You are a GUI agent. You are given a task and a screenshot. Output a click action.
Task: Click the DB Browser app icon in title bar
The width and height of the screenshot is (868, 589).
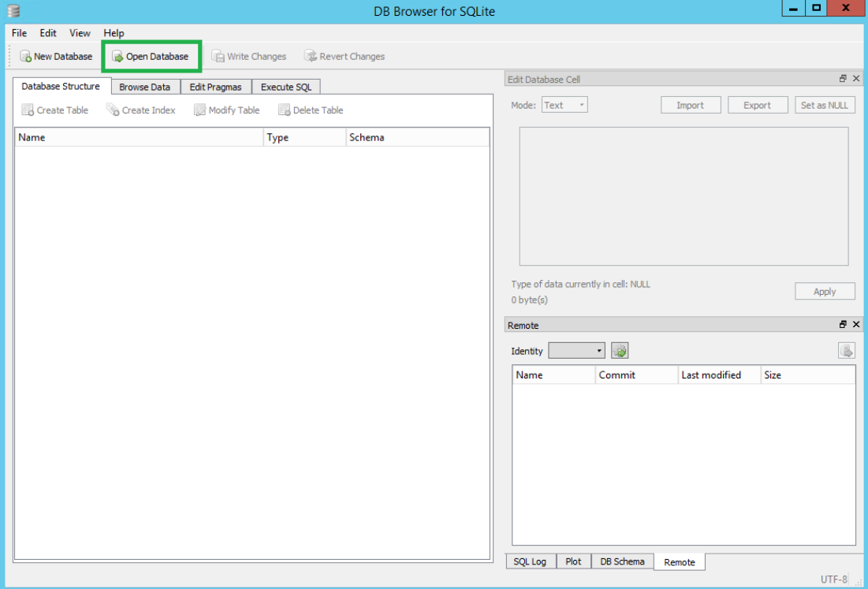coord(13,10)
